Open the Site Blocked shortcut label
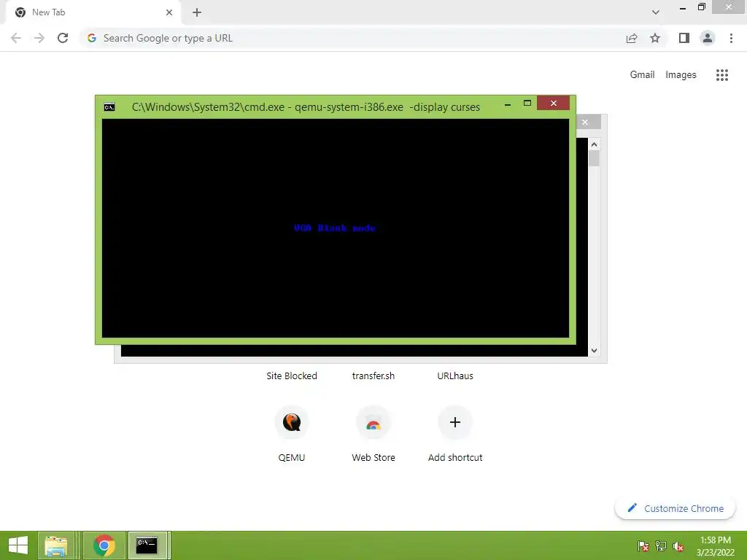This screenshot has height=560, width=747. [292, 376]
